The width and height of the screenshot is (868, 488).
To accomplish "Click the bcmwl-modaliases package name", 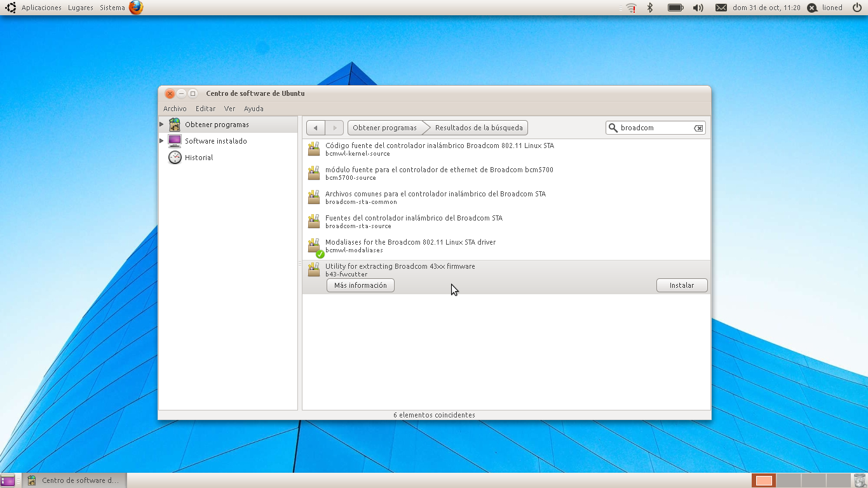I will [354, 250].
